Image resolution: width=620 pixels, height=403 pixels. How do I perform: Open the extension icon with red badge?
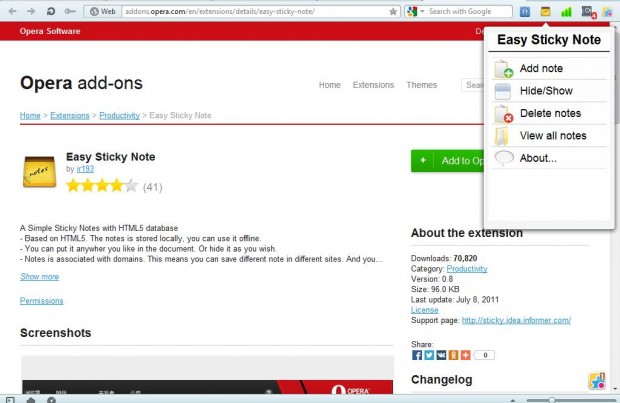pyautogui.click(x=588, y=12)
